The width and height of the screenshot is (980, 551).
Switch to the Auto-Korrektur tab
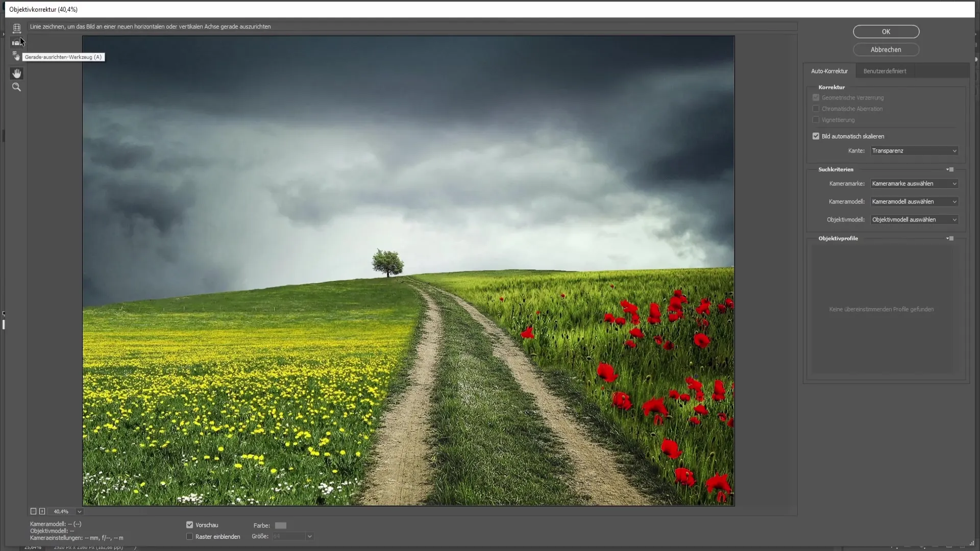coord(829,71)
